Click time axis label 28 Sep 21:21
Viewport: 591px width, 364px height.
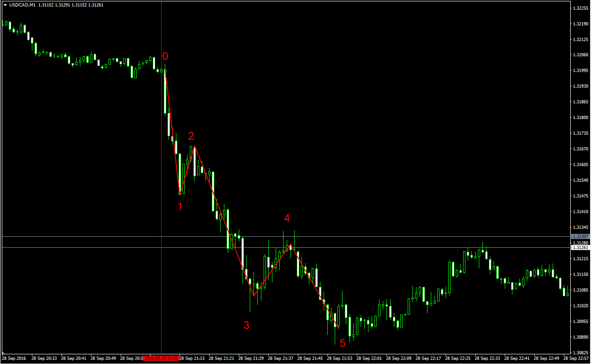222,358
